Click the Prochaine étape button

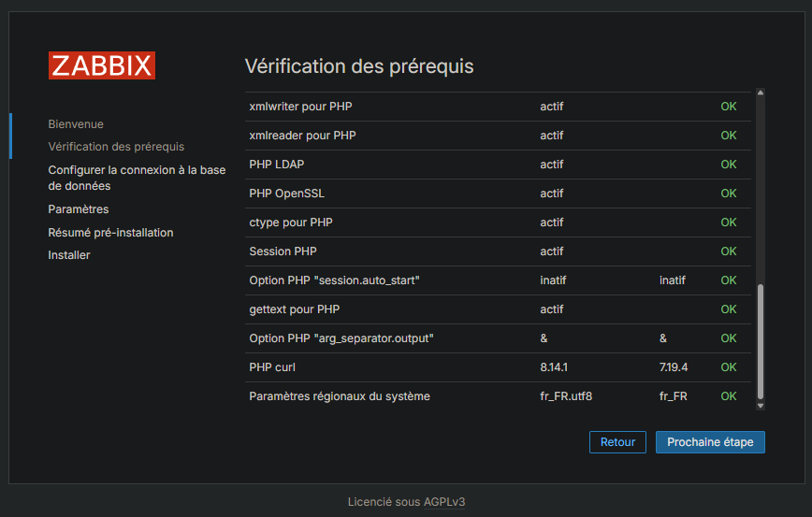[x=710, y=442]
